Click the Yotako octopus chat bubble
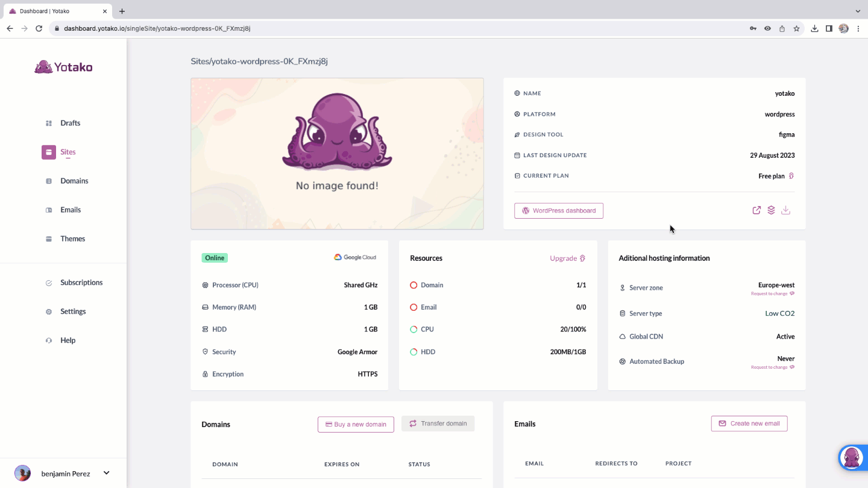The height and width of the screenshot is (488, 868). click(852, 457)
